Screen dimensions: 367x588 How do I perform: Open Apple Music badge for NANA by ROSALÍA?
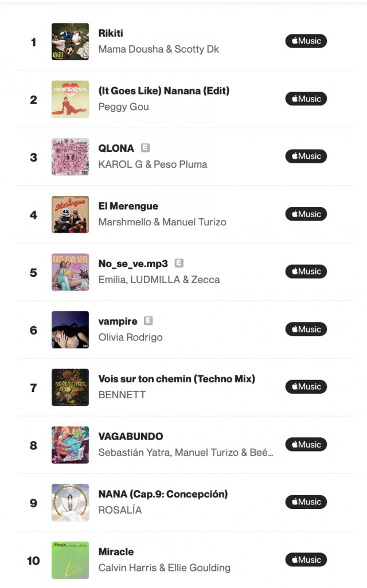tap(306, 502)
